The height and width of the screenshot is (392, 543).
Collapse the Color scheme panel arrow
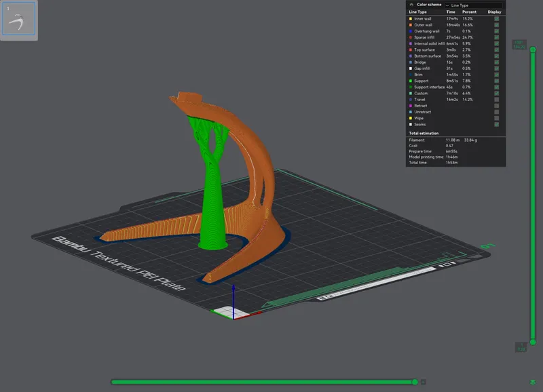(x=411, y=5)
